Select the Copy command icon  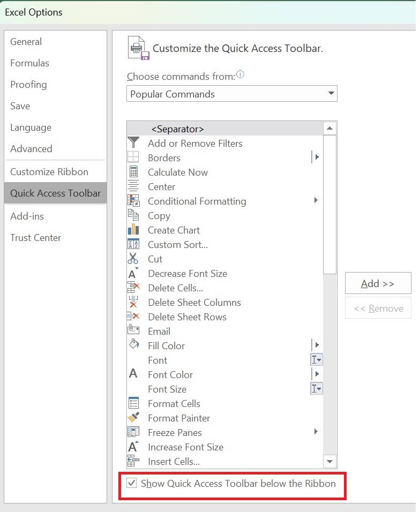pos(133,215)
